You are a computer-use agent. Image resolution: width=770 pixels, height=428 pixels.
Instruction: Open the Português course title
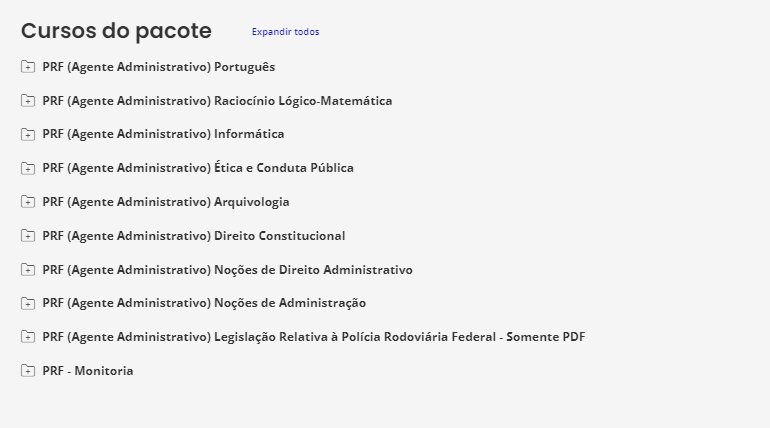[158, 67]
